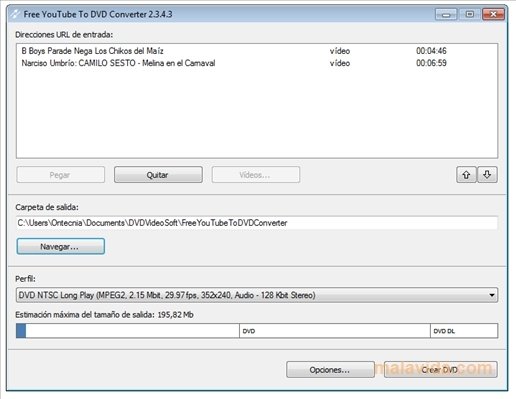516x399 pixels.
Task: Minimize the converter window
Action: click(446, 15)
